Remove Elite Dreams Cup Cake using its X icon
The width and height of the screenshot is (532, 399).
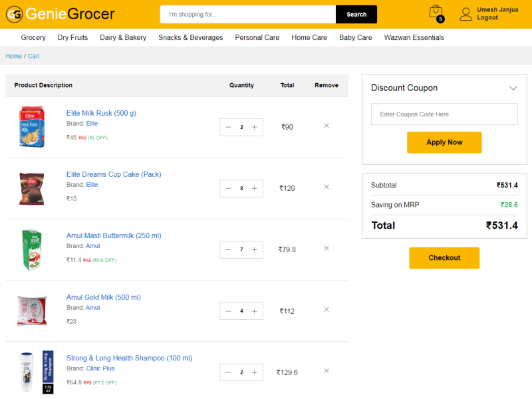click(x=326, y=187)
